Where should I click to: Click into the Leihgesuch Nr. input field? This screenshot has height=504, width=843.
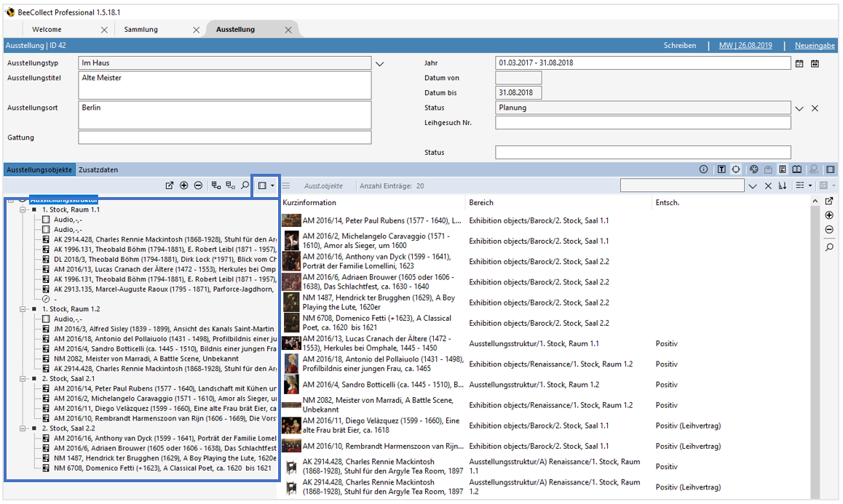pyautogui.click(x=642, y=123)
